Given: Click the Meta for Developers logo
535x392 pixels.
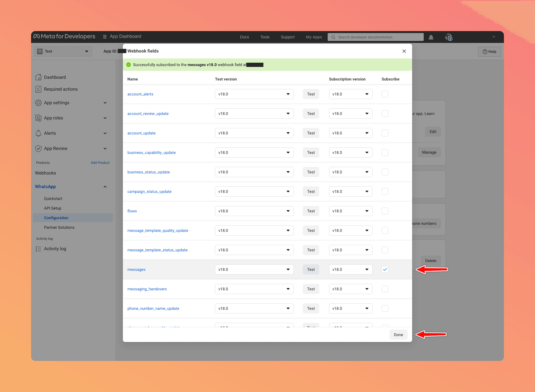Looking at the screenshot, I should (64, 36).
